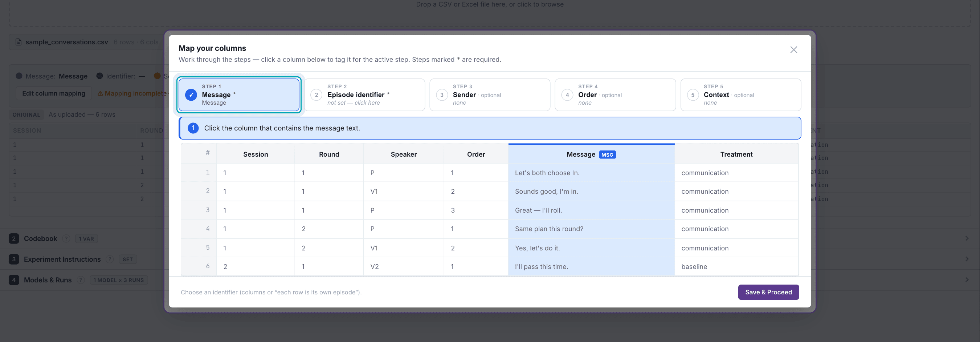Click the MSG badge on the Message column
980x342 pixels.
[607, 154]
